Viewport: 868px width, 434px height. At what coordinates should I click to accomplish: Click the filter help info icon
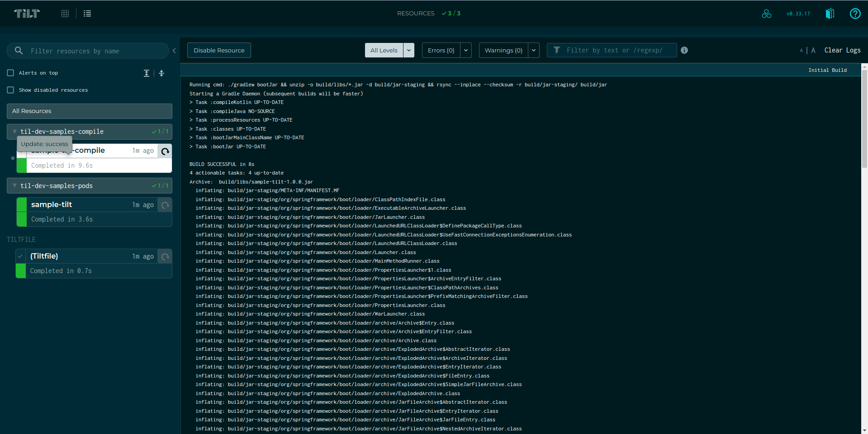pyautogui.click(x=684, y=50)
